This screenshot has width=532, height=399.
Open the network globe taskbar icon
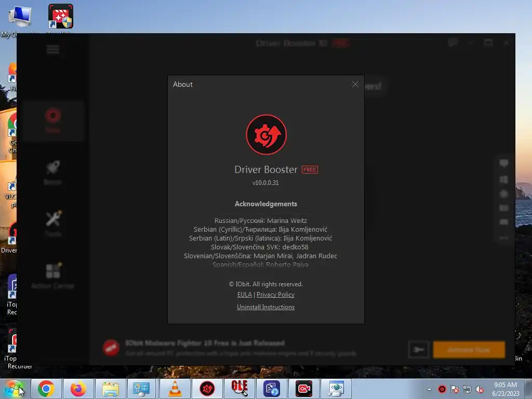pos(336,389)
